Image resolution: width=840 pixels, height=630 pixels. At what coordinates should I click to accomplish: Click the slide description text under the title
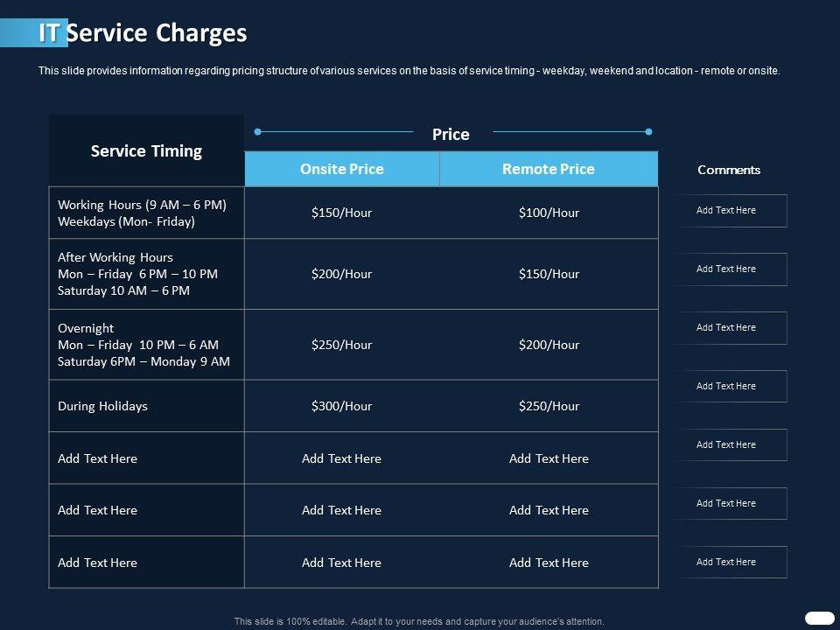pos(409,71)
